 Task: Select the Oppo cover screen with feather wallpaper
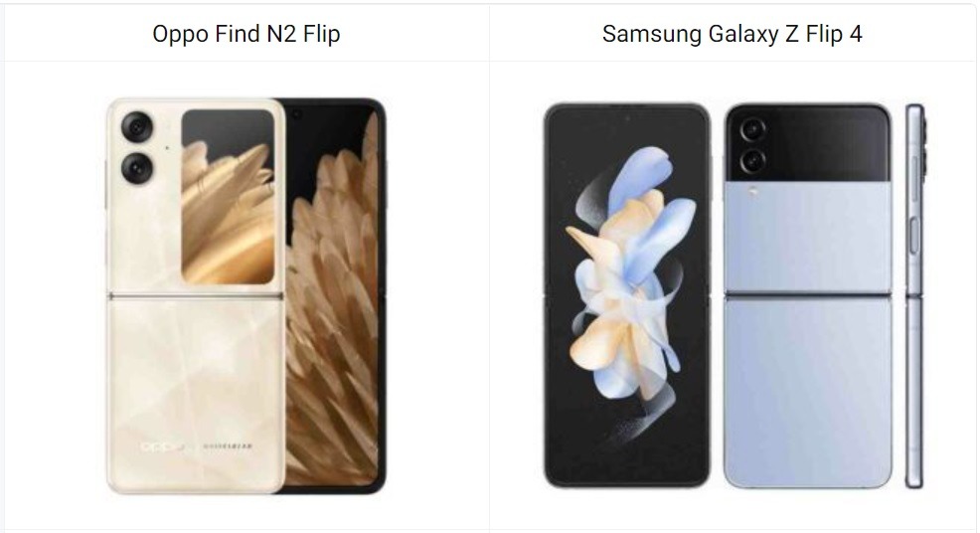(x=229, y=197)
